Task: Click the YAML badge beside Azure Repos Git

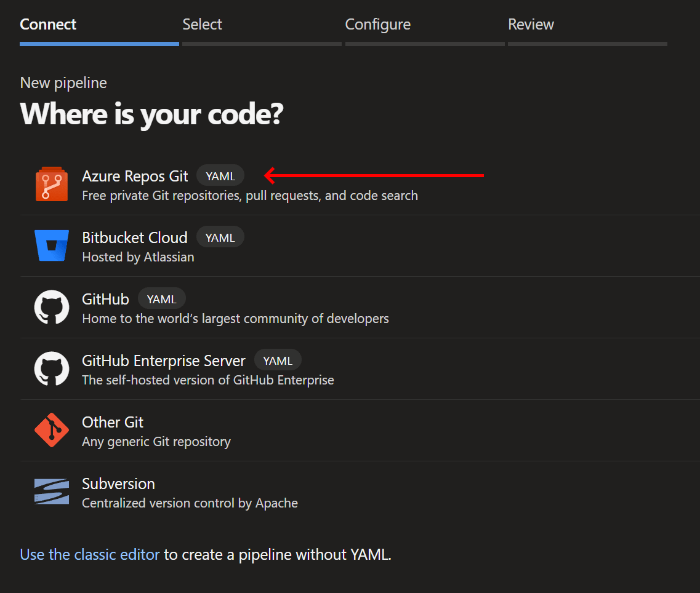Action: click(x=220, y=175)
